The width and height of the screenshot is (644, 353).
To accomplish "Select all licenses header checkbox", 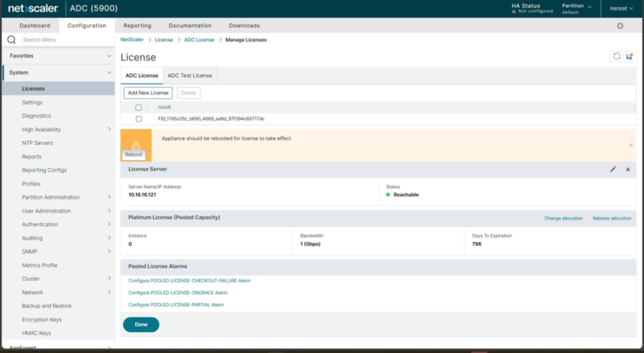I will coord(138,108).
